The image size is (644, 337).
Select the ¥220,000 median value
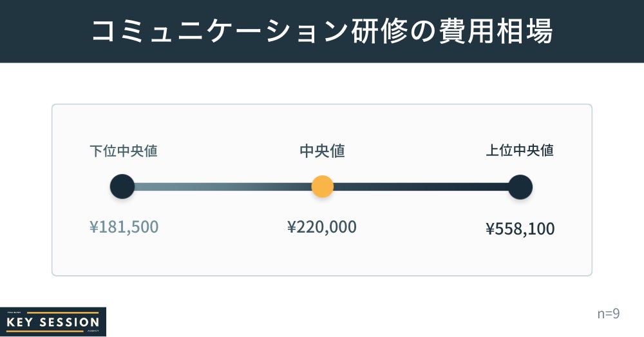(322, 227)
